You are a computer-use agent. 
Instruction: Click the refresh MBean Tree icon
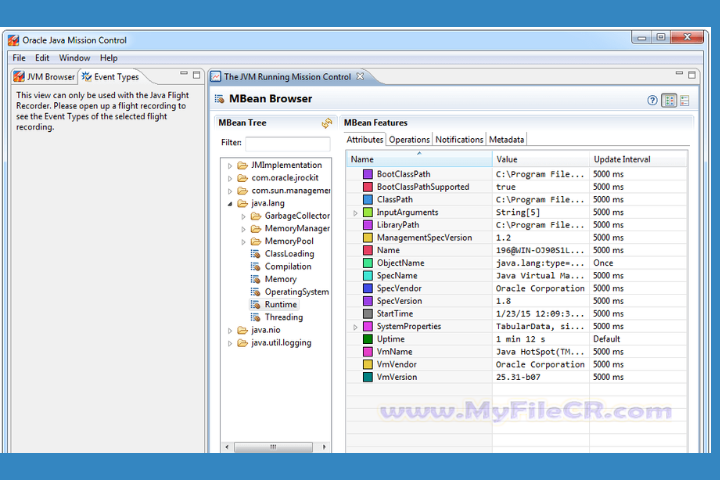pos(326,123)
